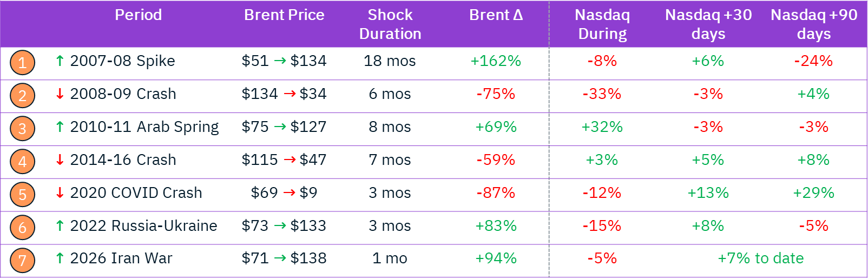Click the +7% to date cell
This screenshot has height=279, width=868.
(761, 258)
